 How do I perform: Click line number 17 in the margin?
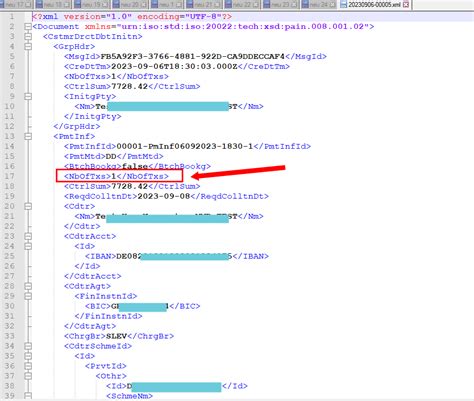coord(10,176)
